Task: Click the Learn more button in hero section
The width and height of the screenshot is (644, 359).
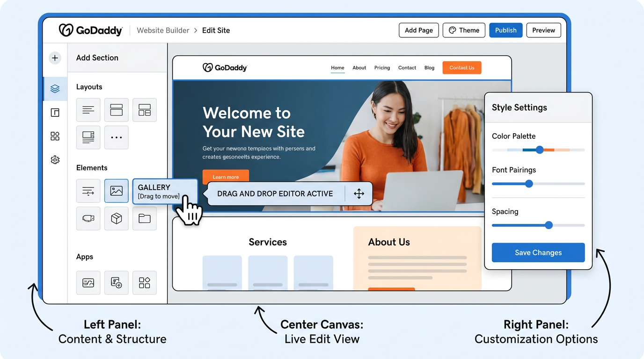Action: coord(226,177)
